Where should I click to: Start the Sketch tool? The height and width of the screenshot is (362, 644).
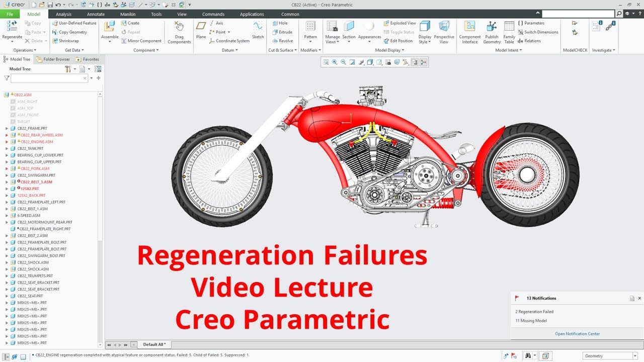click(x=258, y=30)
